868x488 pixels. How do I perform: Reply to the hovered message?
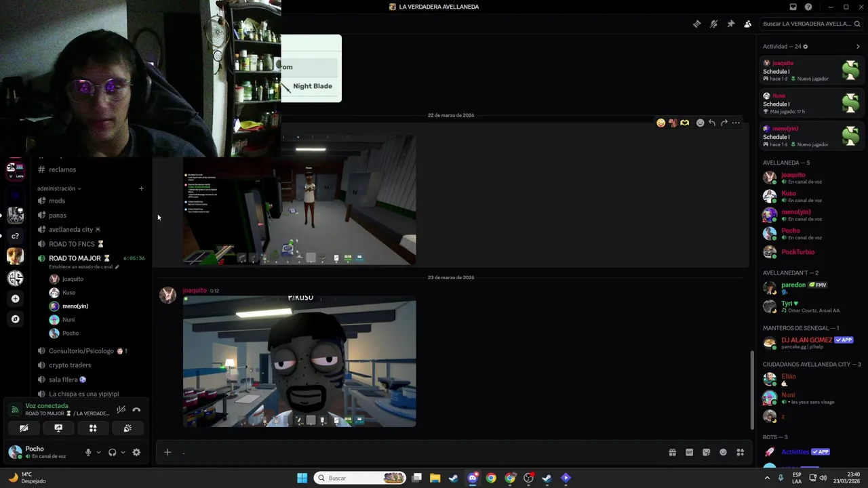click(712, 123)
